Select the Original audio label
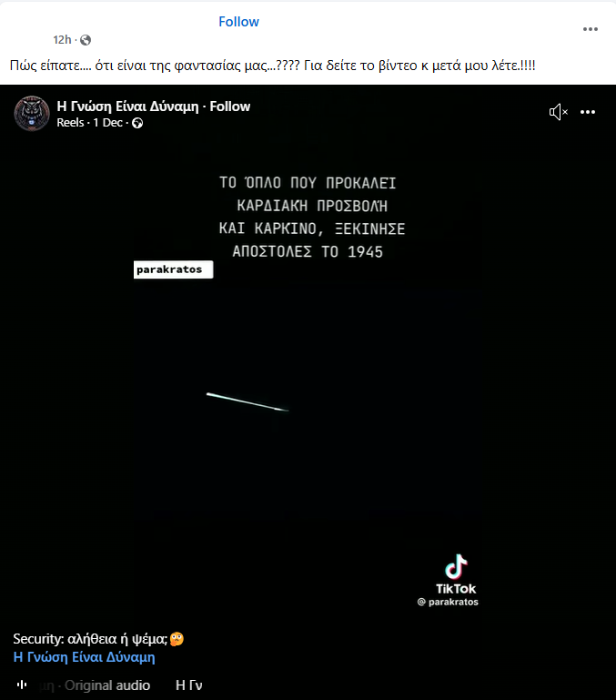This screenshot has height=700, width=616. (107, 685)
